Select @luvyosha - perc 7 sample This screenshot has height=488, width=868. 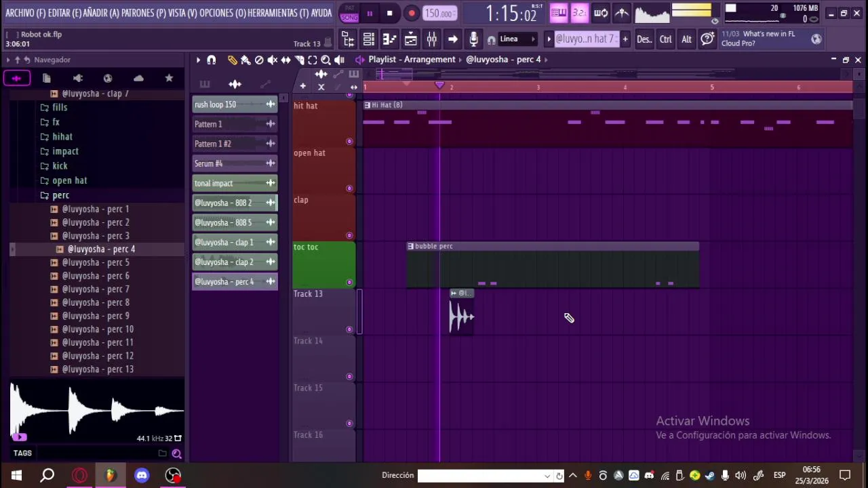[96, 289]
